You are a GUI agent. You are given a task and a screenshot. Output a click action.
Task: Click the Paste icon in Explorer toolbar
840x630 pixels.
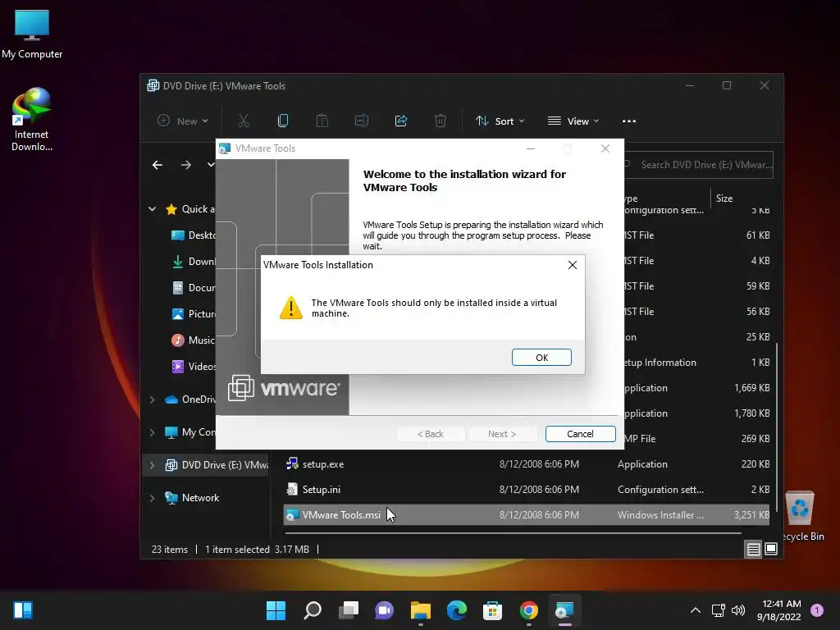click(322, 121)
